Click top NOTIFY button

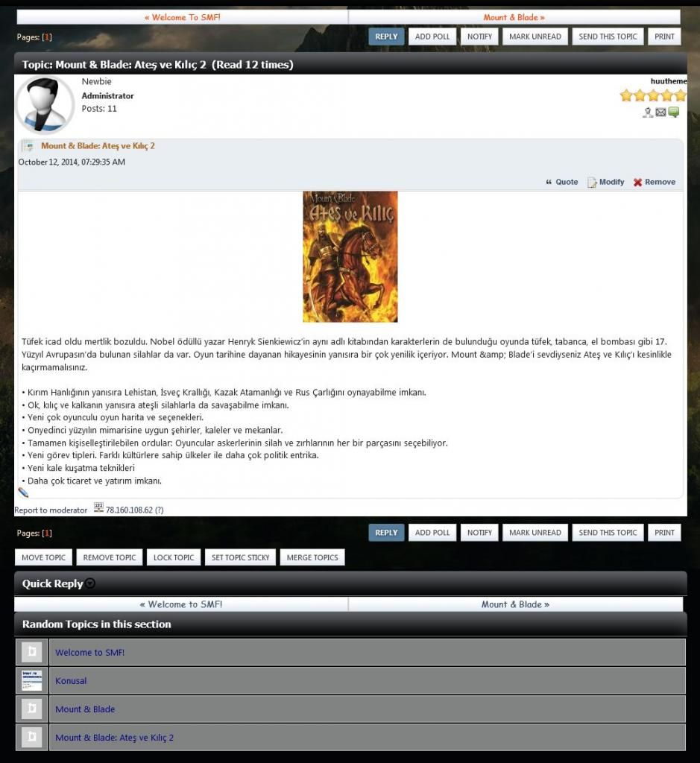coord(479,37)
